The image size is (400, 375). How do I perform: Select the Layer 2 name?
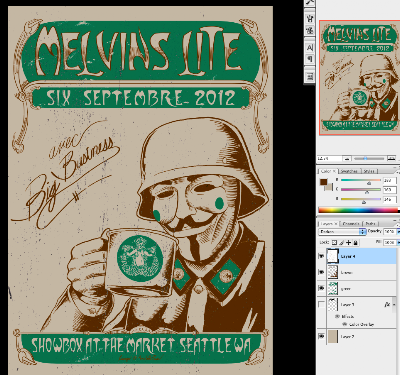(347, 337)
